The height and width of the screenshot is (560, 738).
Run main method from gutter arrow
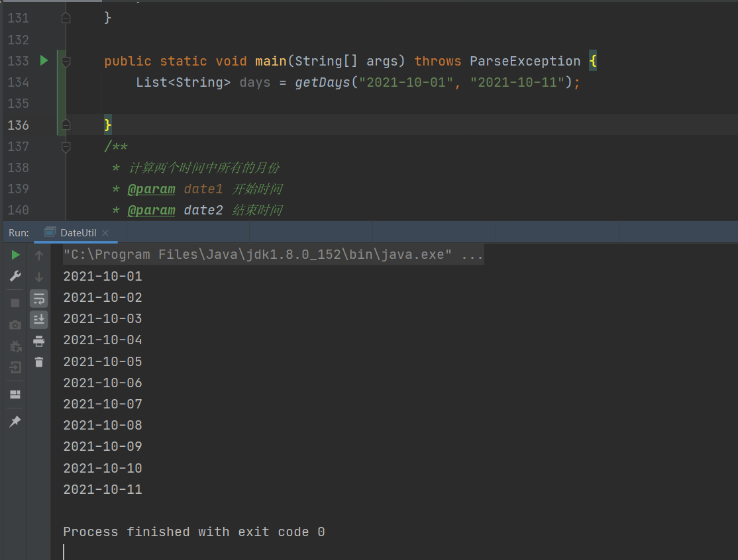point(44,61)
